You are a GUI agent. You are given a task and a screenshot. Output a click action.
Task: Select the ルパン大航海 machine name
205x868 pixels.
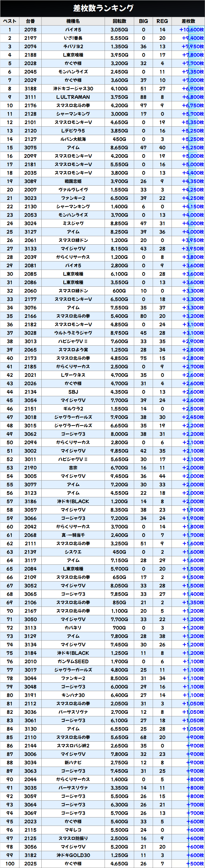(x=73, y=139)
